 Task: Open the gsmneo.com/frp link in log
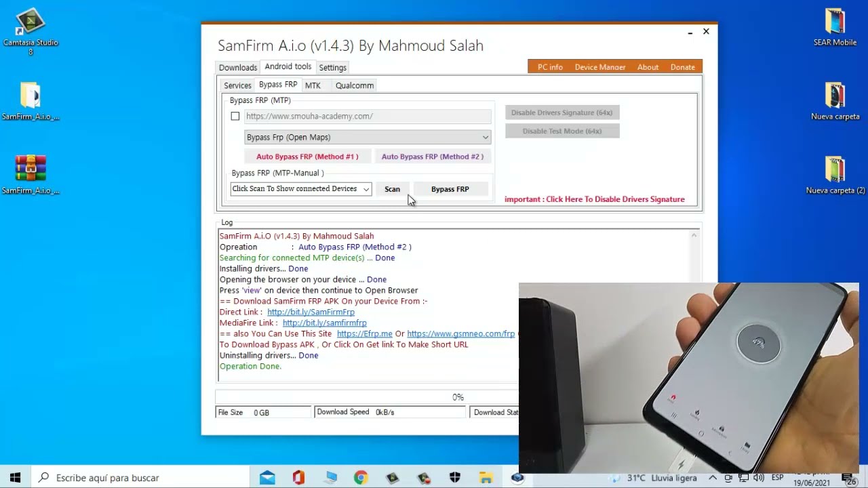(461, 334)
